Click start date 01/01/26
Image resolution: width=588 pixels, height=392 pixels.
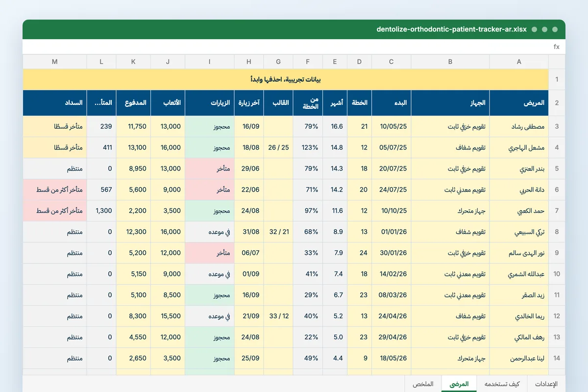(392, 232)
